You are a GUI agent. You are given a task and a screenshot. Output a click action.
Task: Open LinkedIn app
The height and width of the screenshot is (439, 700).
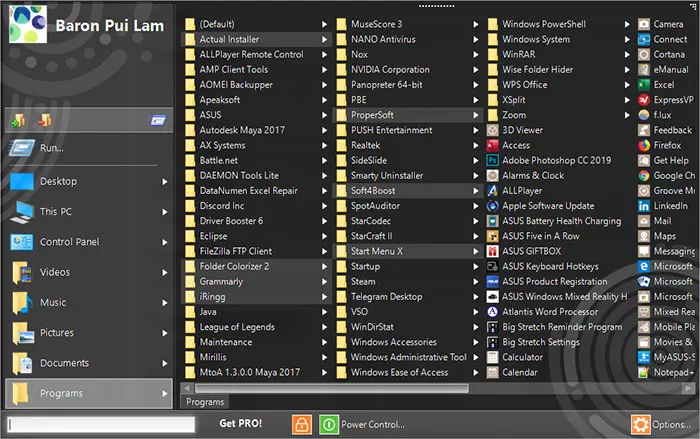(x=663, y=206)
